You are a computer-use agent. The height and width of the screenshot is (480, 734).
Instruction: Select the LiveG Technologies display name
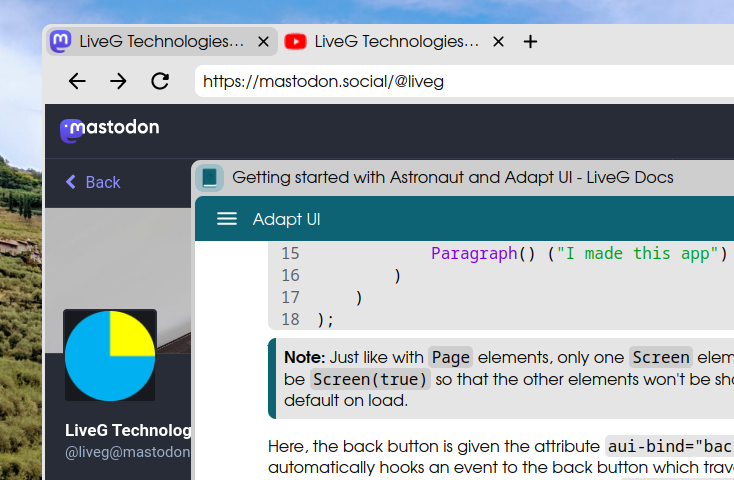(x=128, y=430)
